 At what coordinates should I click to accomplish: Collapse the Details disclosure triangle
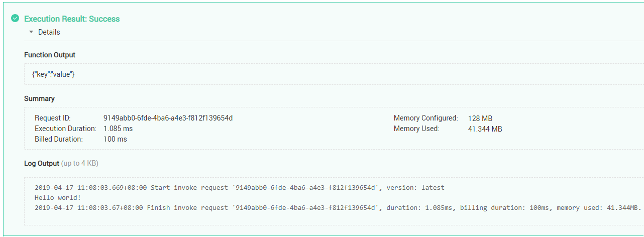point(31,32)
